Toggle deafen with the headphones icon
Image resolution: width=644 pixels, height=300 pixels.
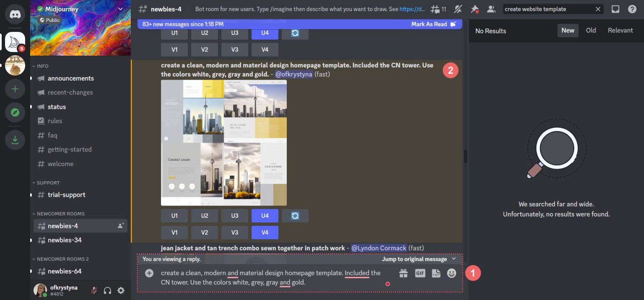tap(108, 290)
